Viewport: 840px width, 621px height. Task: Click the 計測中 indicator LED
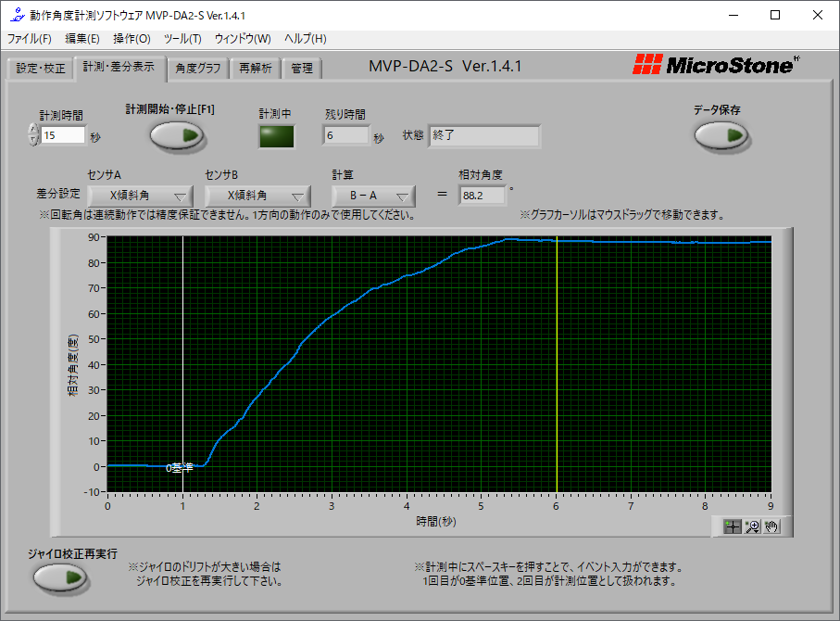point(276,136)
